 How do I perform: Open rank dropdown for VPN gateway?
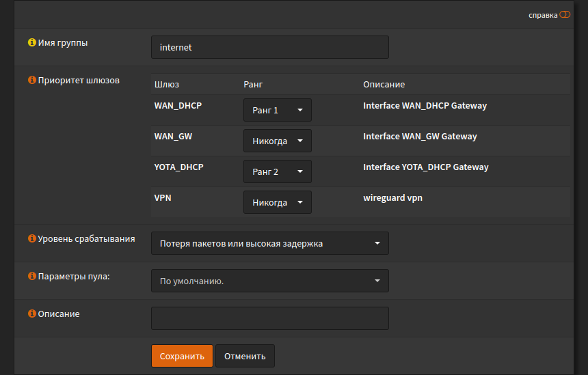[278, 202]
